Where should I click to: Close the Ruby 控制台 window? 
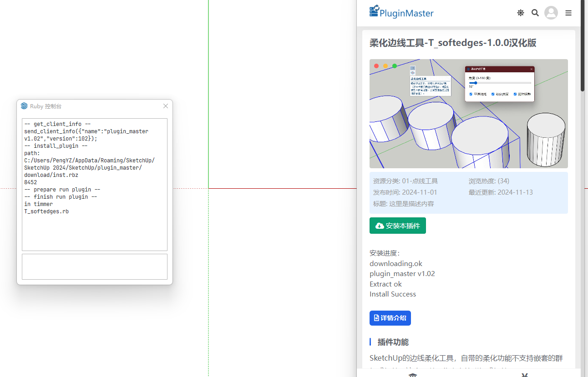[x=166, y=106]
